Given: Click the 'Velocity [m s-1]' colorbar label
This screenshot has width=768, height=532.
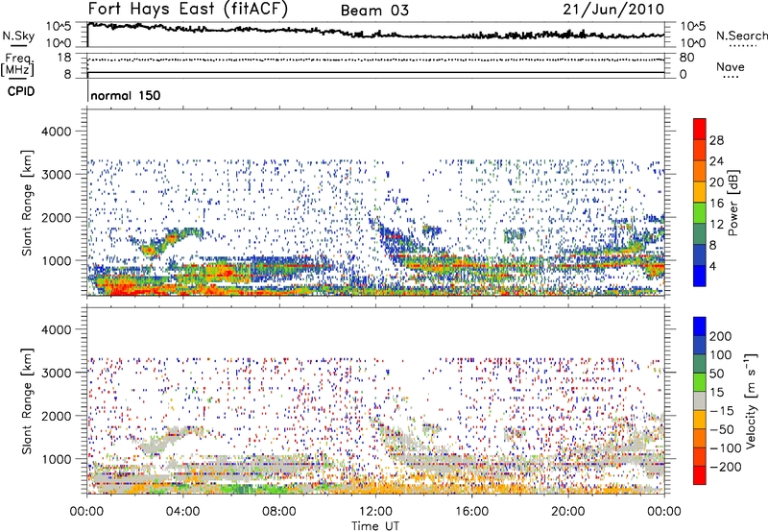Looking at the screenshot, I should (x=752, y=400).
